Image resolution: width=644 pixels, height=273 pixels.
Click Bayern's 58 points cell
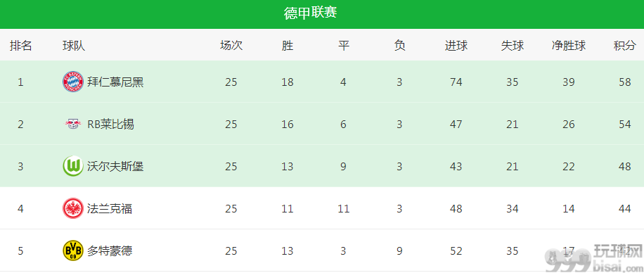(x=625, y=82)
